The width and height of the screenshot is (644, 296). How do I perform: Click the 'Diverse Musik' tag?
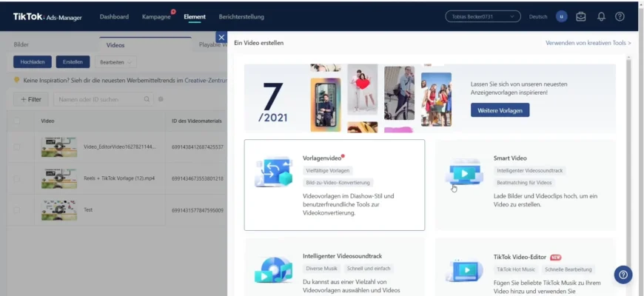[x=321, y=269]
